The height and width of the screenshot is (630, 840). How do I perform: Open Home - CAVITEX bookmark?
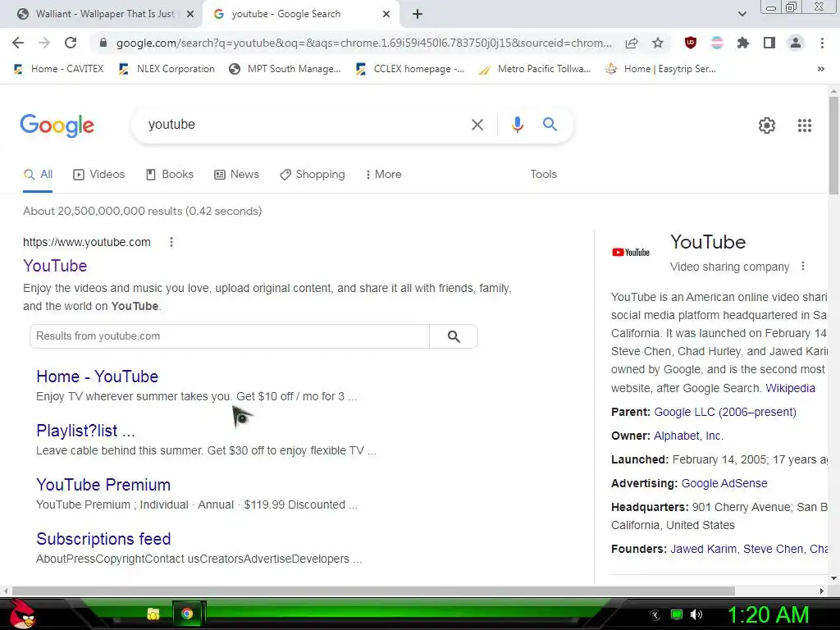coord(58,69)
